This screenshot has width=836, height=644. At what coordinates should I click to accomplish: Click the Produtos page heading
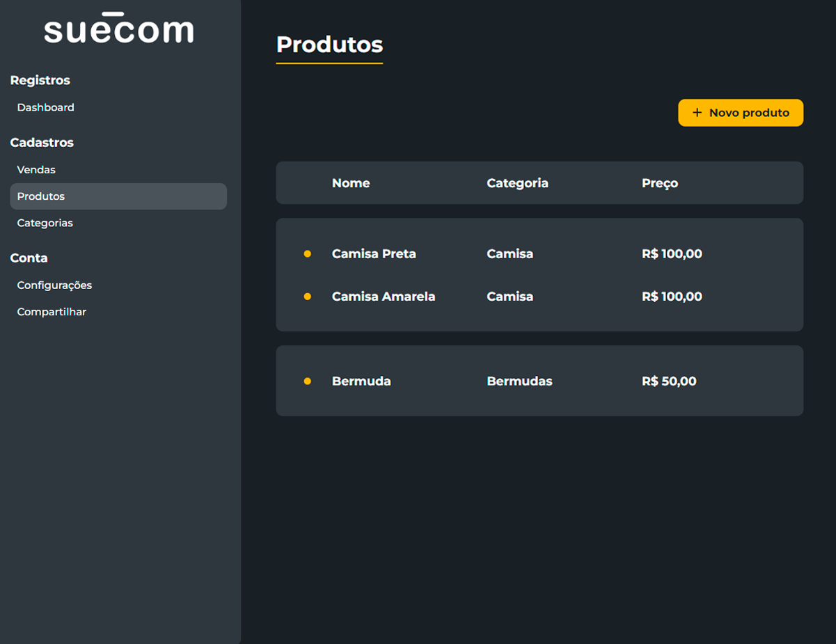(x=329, y=45)
